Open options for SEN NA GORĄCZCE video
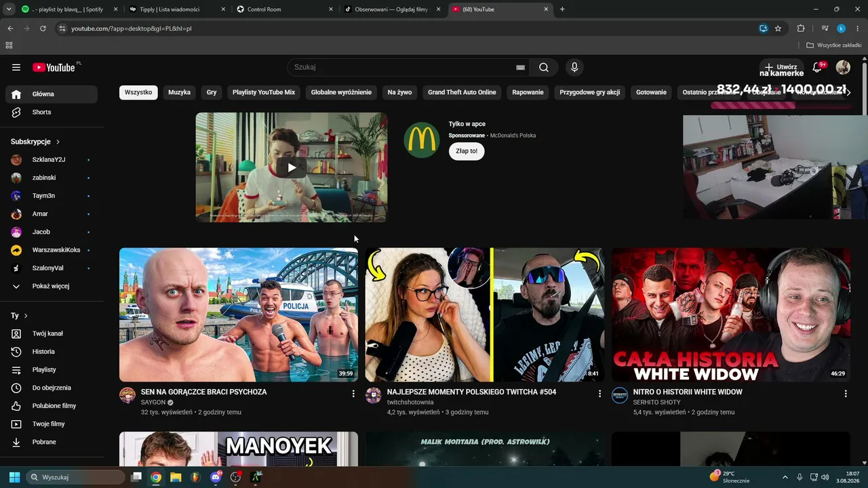 point(353,393)
